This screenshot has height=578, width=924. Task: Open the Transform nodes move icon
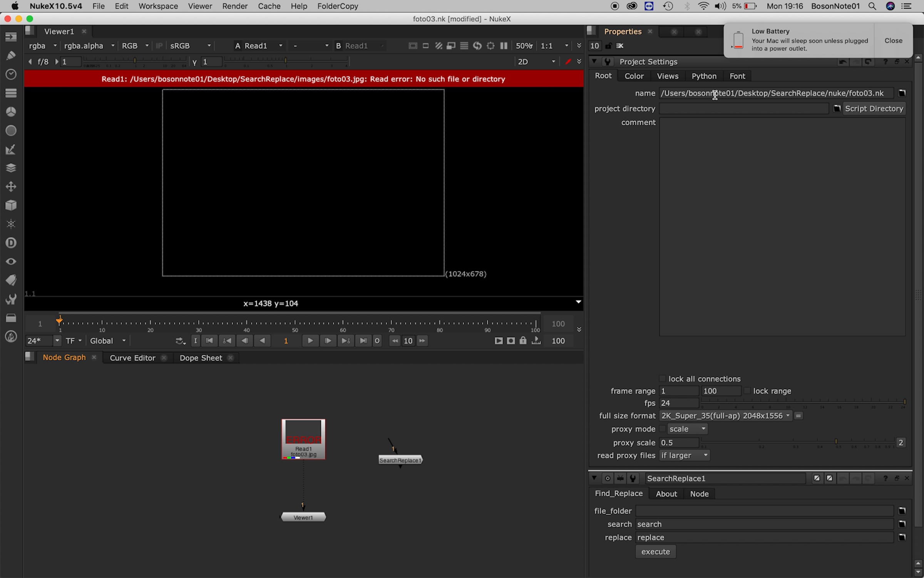point(11,187)
